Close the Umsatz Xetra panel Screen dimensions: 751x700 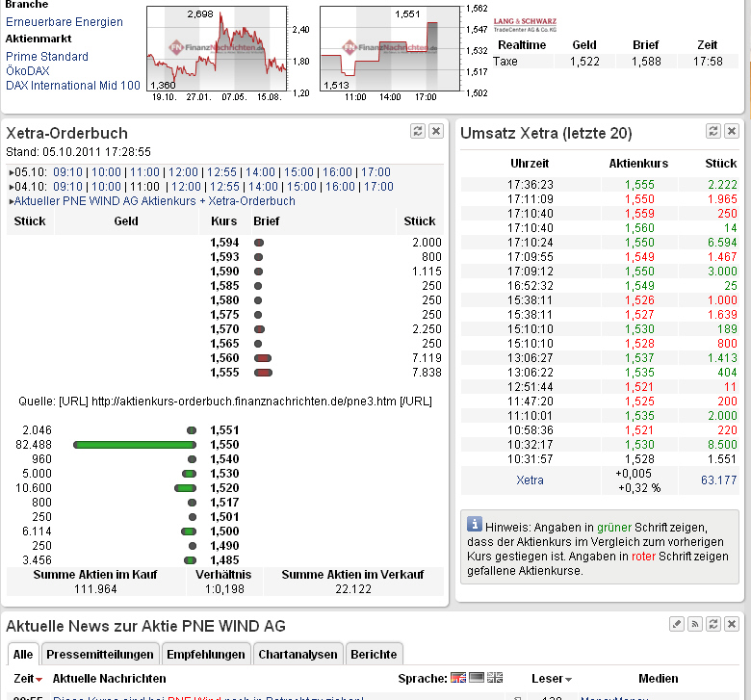(732, 131)
